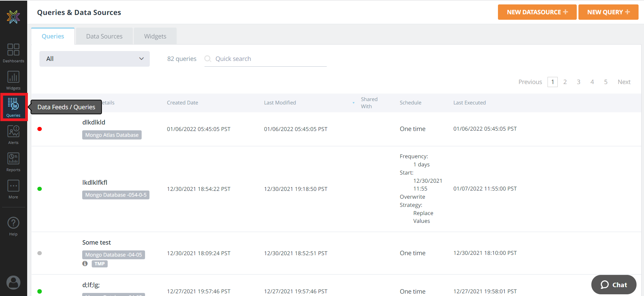
Task: Open the Help icon
Action: tap(13, 226)
